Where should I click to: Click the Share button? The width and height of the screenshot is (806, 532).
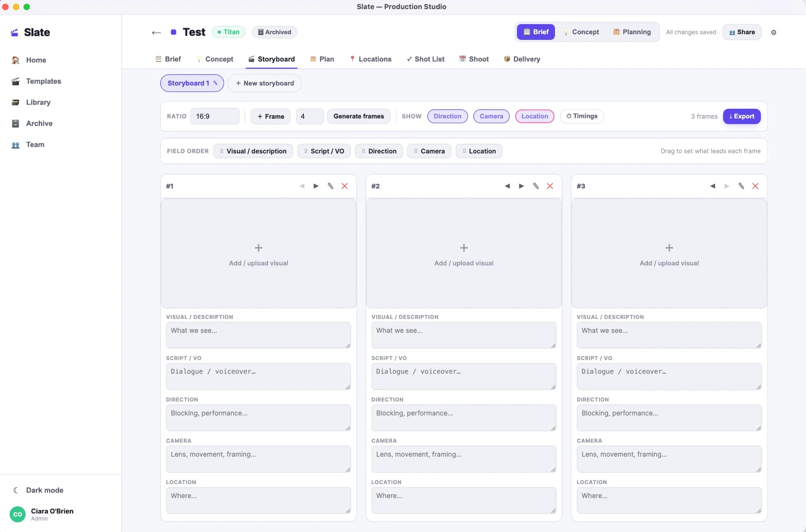coord(742,32)
